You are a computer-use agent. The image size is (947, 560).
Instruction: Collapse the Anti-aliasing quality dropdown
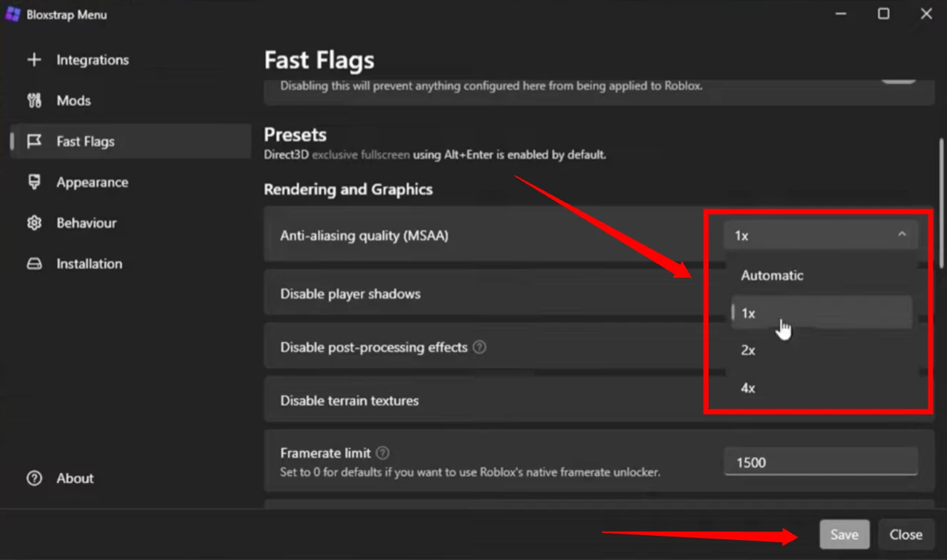[821, 235]
